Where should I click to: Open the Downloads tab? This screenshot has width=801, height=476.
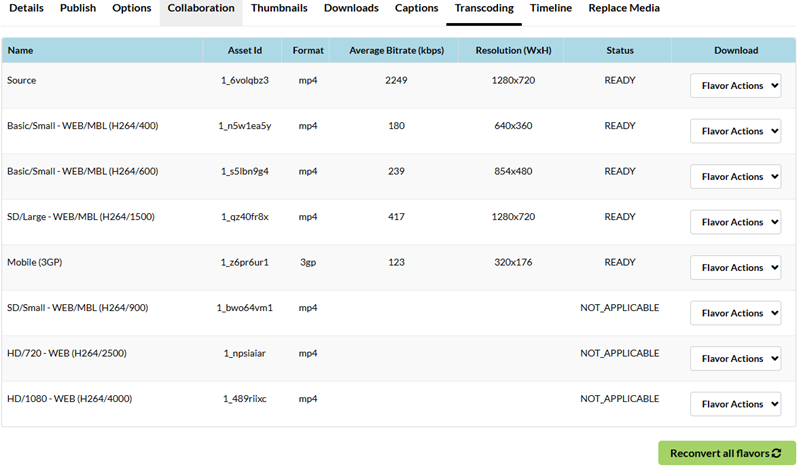coord(351,8)
